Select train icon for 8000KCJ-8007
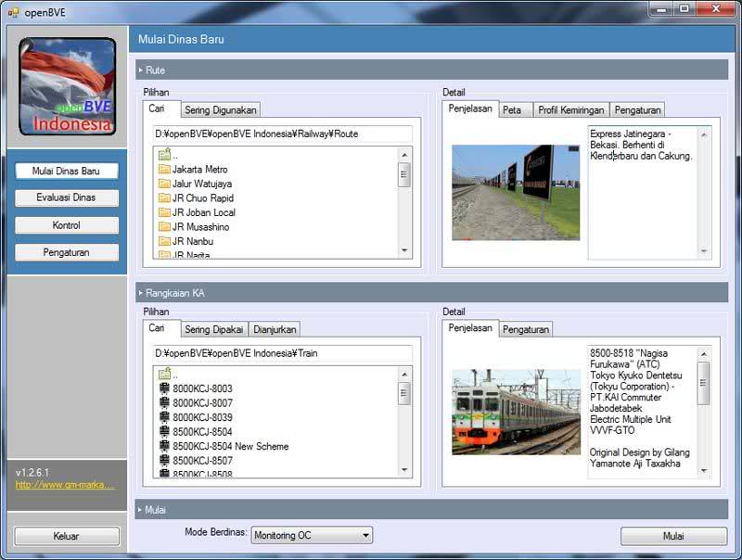Viewport: 742px width, 560px height. tap(164, 403)
